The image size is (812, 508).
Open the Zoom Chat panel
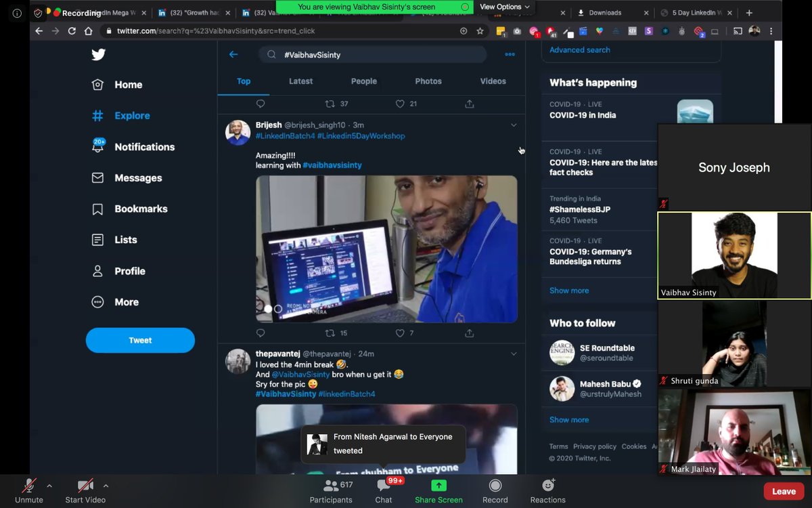coord(383,490)
